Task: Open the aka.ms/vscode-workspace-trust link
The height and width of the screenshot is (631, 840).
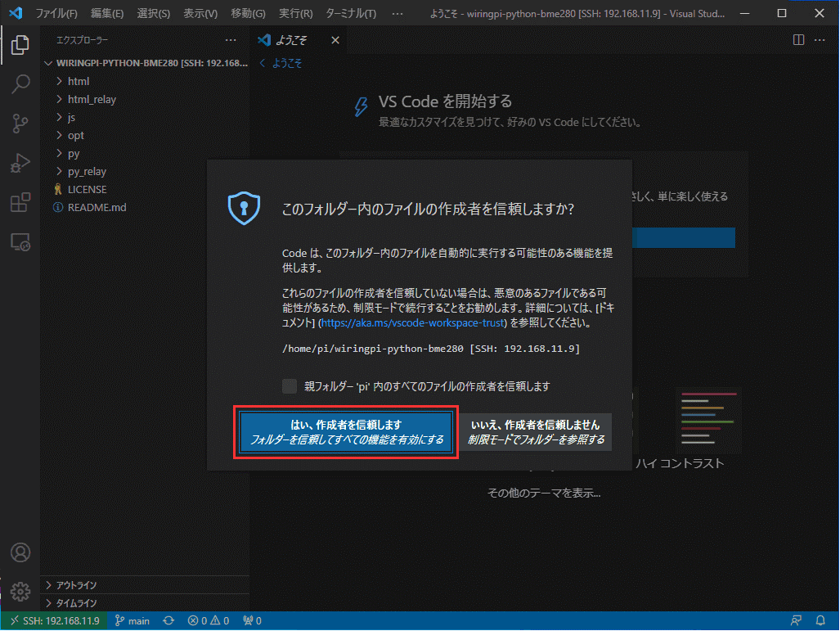Action: tap(412, 322)
